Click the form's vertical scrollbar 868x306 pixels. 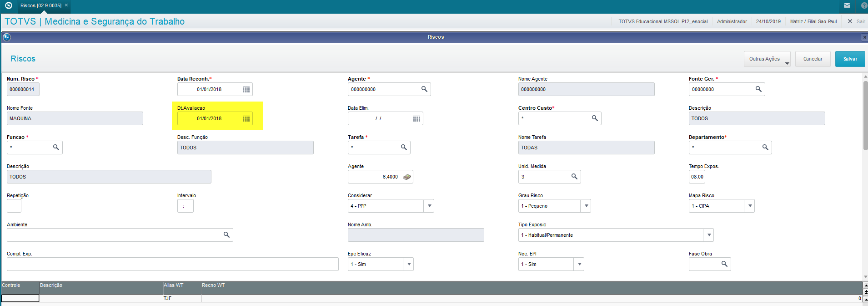(x=865, y=116)
